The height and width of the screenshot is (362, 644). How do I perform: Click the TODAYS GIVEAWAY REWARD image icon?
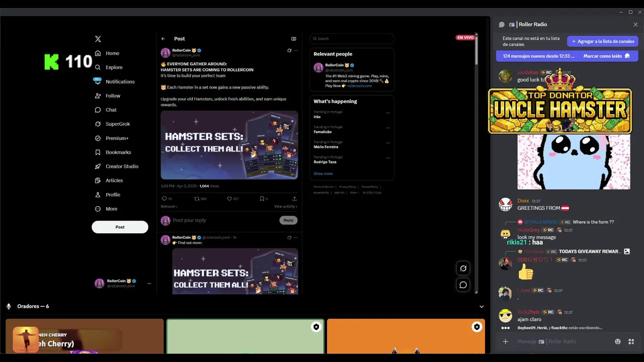(627, 251)
